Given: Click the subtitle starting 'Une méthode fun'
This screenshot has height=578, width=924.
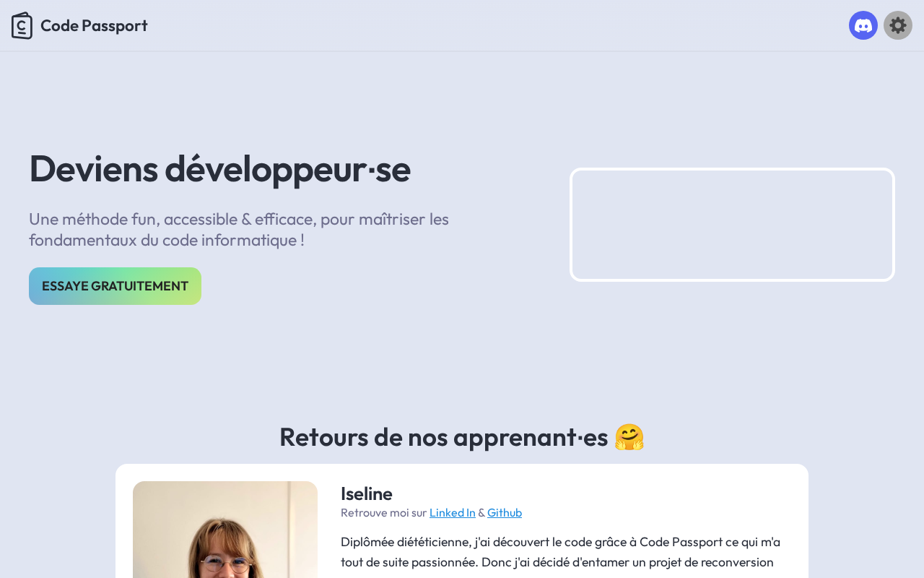Looking at the screenshot, I should 239,229.
